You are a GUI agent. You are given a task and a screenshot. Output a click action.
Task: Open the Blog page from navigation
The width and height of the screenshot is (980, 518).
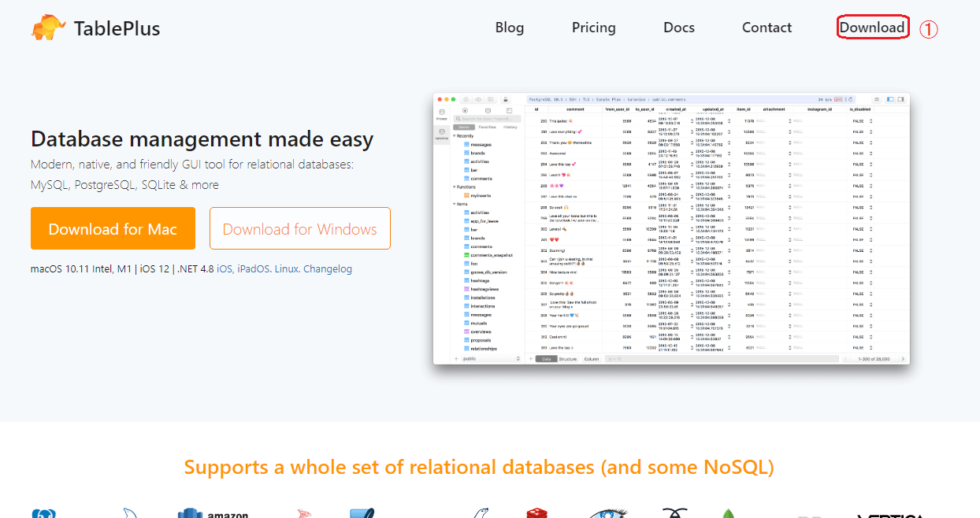(x=510, y=28)
